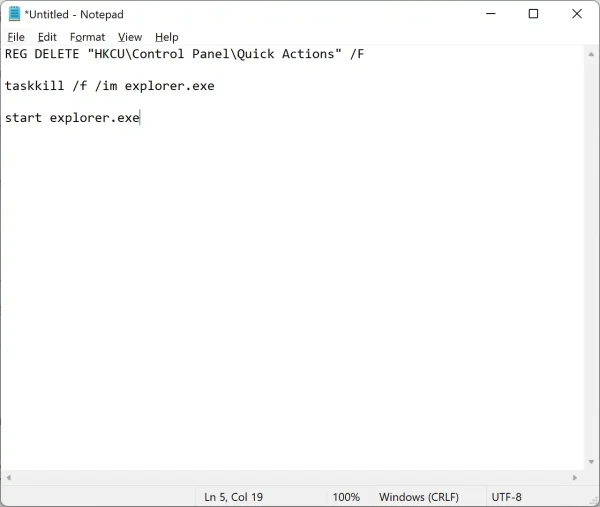The height and width of the screenshot is (507, 600).
Task: Open the File menu
Action: point(16,37)
